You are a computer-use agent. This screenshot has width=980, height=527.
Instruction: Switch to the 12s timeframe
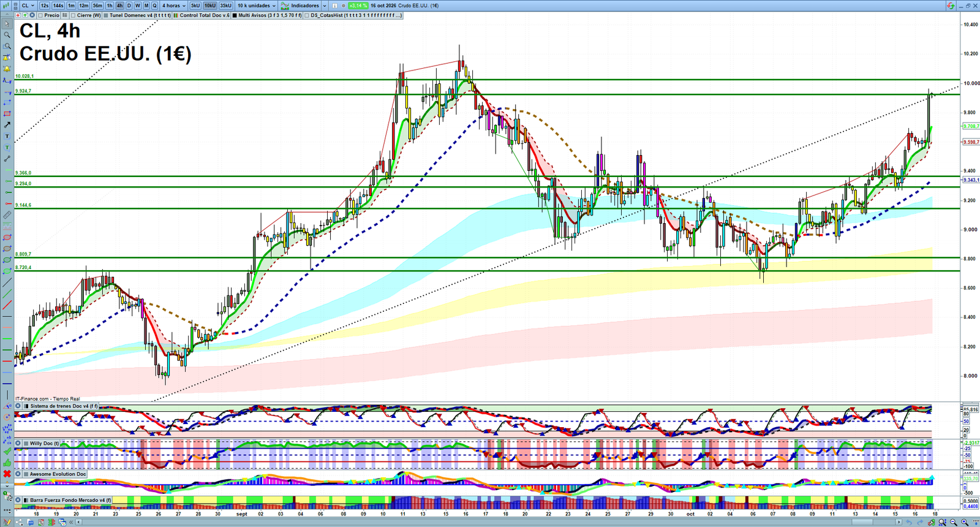(44, 6)
